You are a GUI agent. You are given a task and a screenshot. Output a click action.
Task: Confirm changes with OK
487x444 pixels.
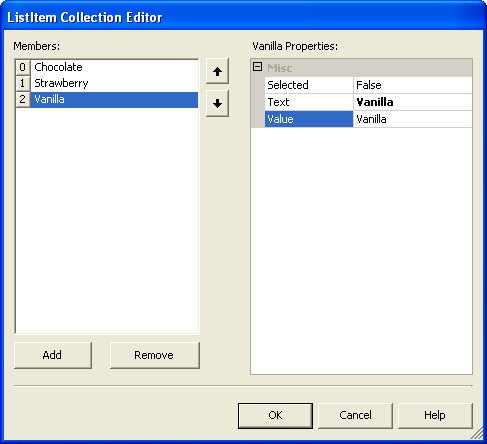(x=275, y=415)
